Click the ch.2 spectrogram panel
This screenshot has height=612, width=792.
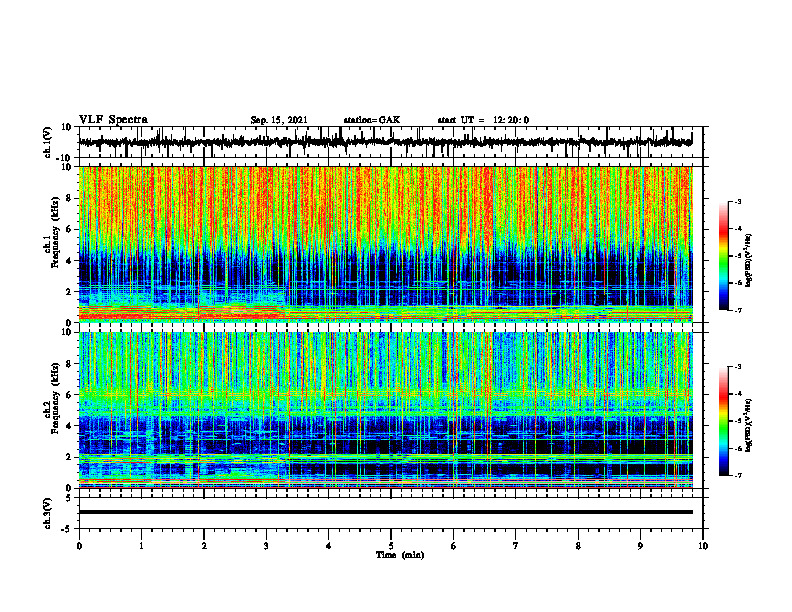[x=385, y=410]
